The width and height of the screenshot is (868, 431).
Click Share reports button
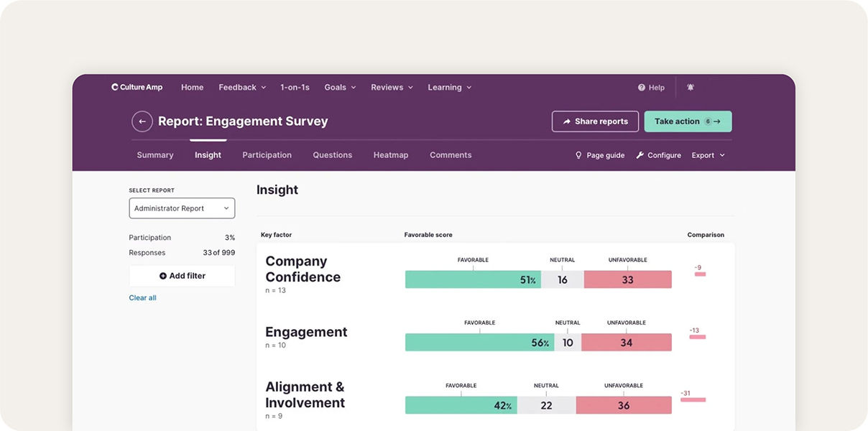595,121
